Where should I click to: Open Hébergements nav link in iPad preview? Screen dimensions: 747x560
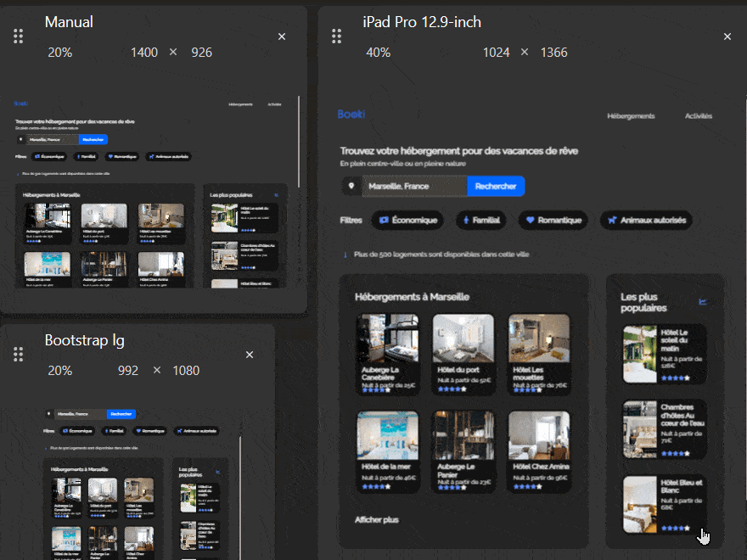pos(631,115)
